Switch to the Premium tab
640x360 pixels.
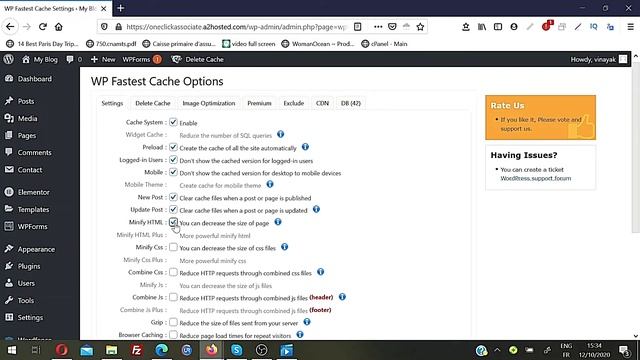259,103
